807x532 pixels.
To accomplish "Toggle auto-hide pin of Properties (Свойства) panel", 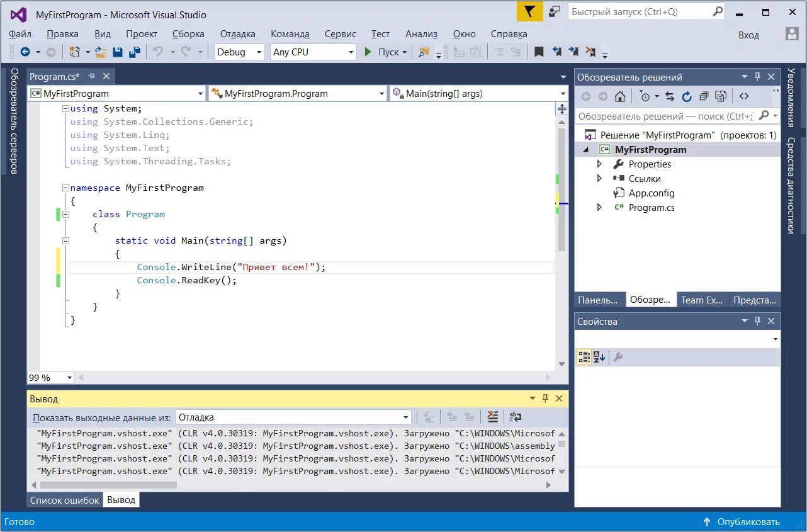I will click(757, 321).
